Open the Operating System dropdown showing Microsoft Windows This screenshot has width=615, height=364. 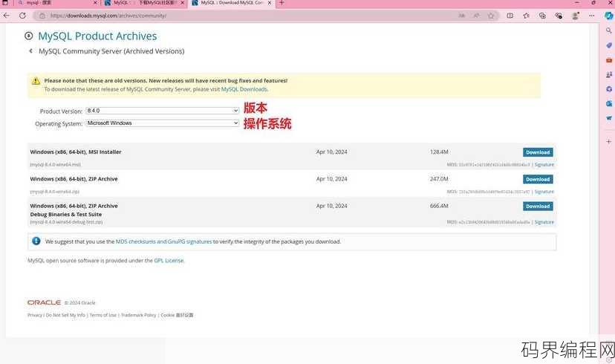pyautogui.click(x=163, y=123)
